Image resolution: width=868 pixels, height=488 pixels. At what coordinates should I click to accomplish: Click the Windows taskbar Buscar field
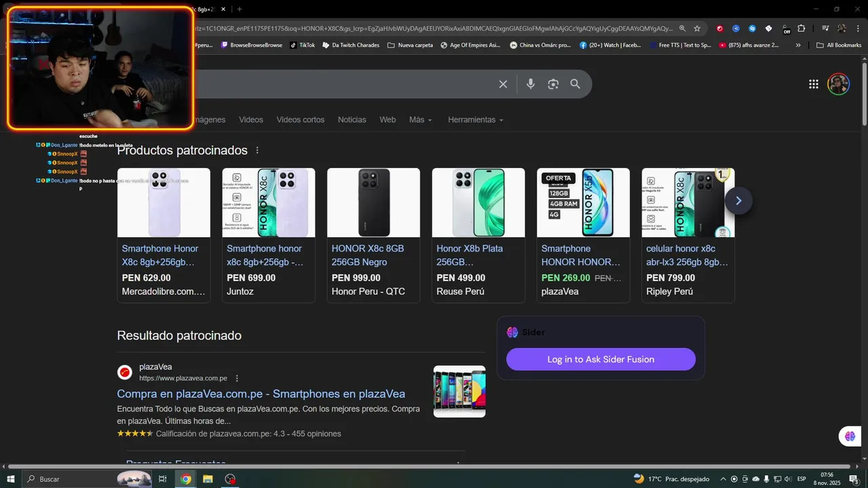click(x=88, y=479)
